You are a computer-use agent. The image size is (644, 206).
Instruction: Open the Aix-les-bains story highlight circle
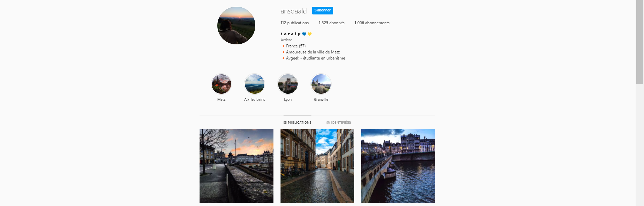click(255, 84)
